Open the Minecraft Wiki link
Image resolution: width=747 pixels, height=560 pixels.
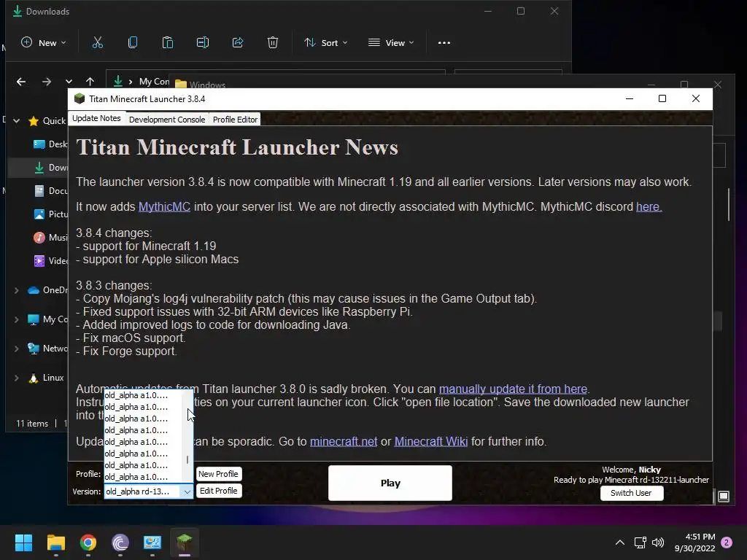430,441
